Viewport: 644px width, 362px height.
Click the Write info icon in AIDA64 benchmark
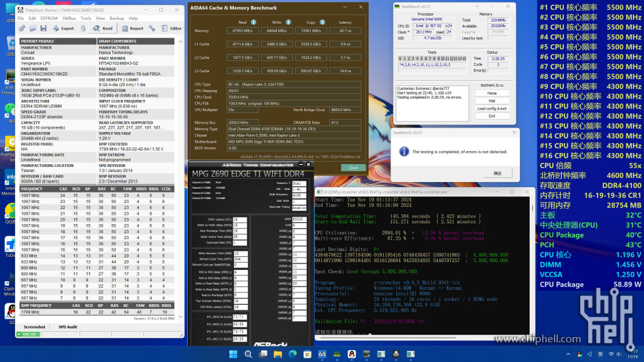point(288,22)
